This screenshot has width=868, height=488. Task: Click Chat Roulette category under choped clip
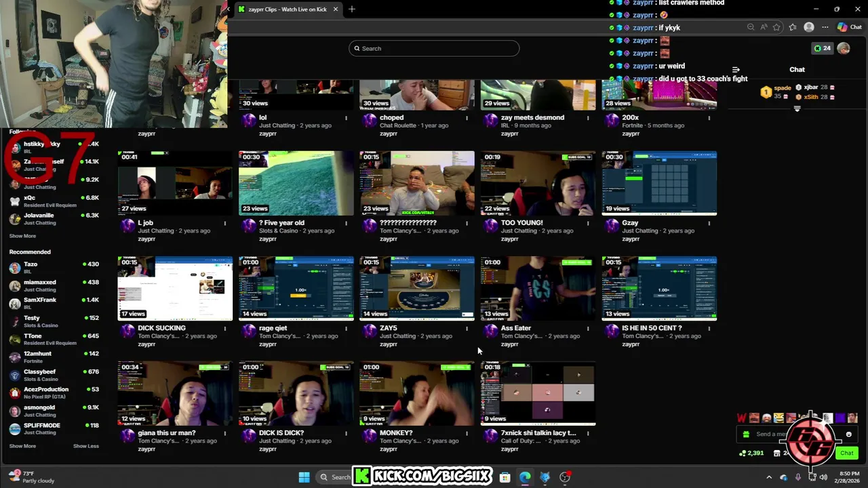click(x=397, y=125)
